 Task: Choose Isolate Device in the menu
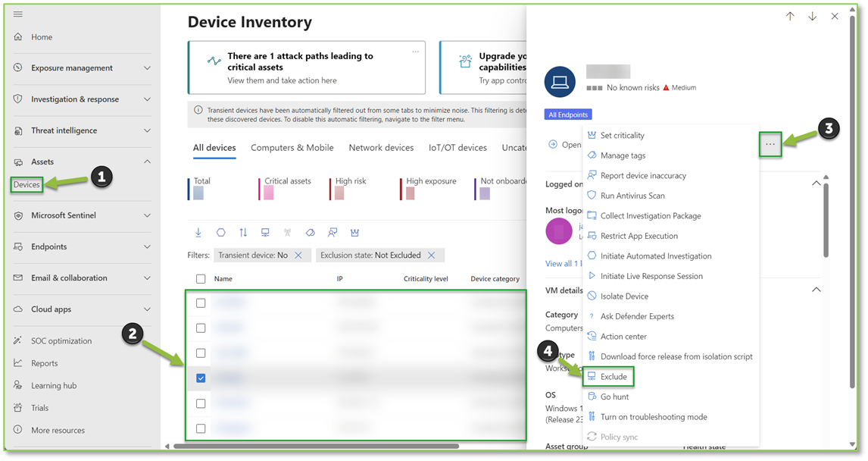[x=624, y=296]
